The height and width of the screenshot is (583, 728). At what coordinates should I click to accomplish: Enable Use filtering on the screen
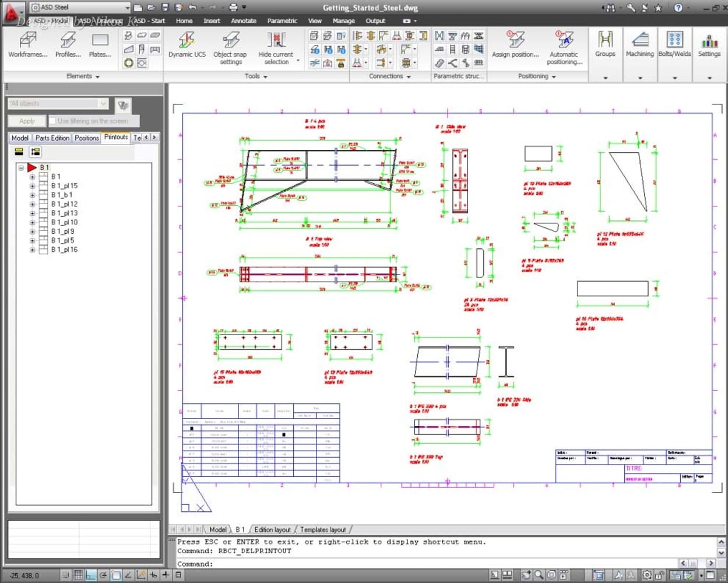click(x=52, y=121)
